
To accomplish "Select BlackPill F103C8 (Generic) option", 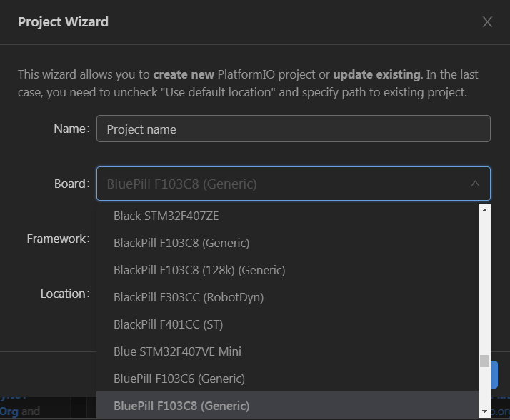I will (287, 243).
